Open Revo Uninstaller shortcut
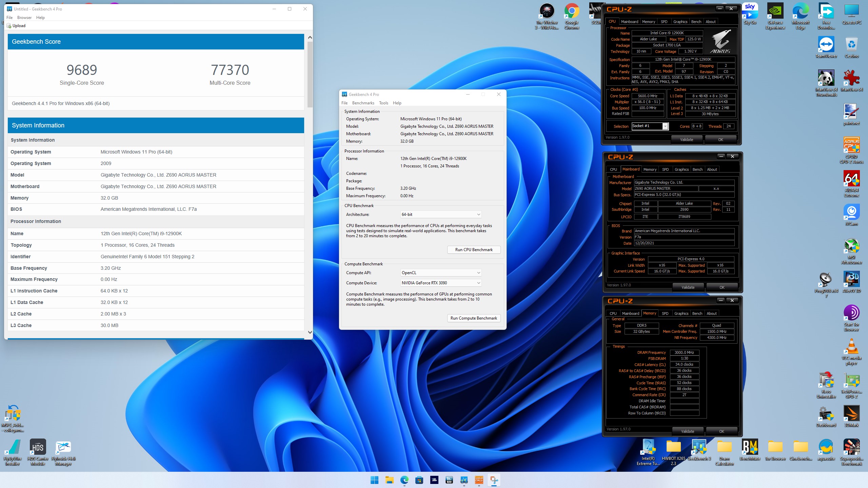 tap(826, 385)
